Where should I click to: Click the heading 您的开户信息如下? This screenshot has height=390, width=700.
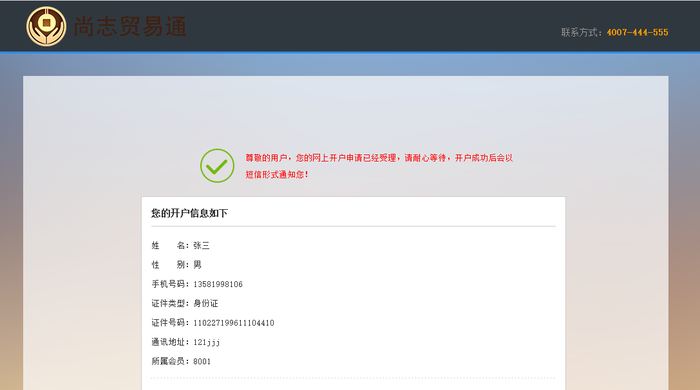coord(189,213)
